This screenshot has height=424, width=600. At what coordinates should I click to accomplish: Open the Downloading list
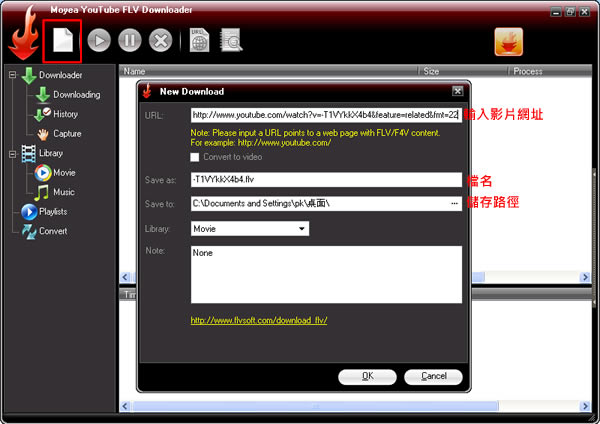coord(77,95)
